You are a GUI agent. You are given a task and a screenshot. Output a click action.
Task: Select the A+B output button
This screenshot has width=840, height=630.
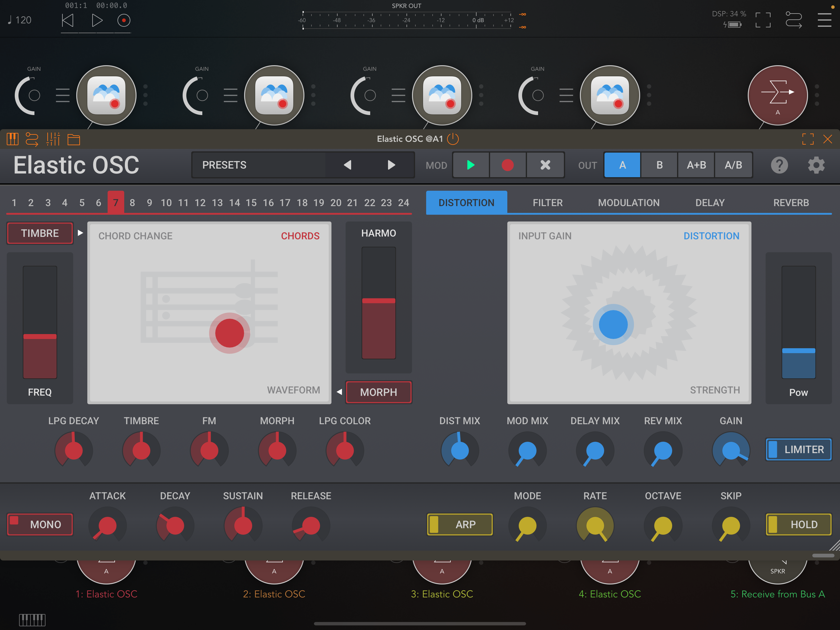pos(696,165)
